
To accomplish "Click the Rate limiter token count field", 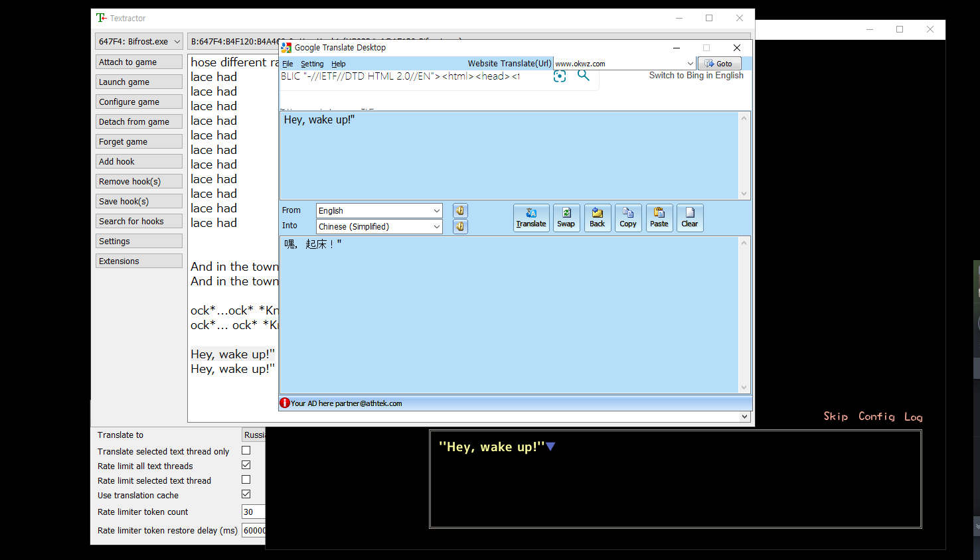I will pyautogui.click(x=254, y=512).
